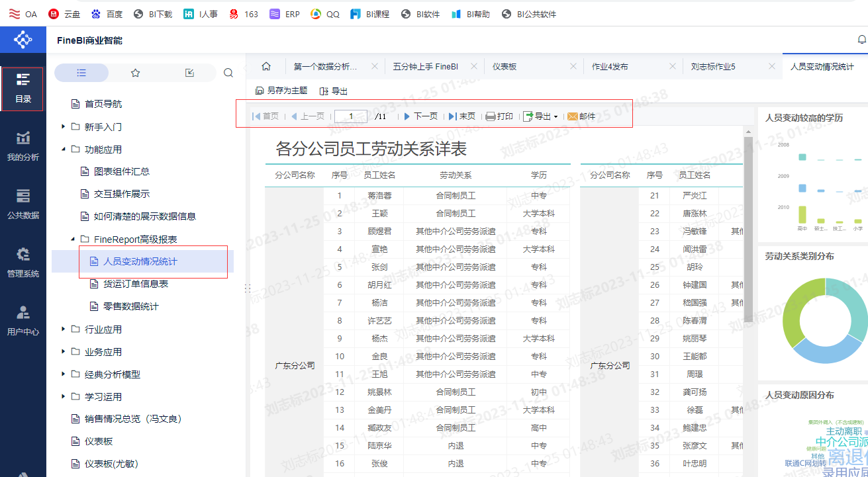Go to 首页 first page

[x=266, y=116]
